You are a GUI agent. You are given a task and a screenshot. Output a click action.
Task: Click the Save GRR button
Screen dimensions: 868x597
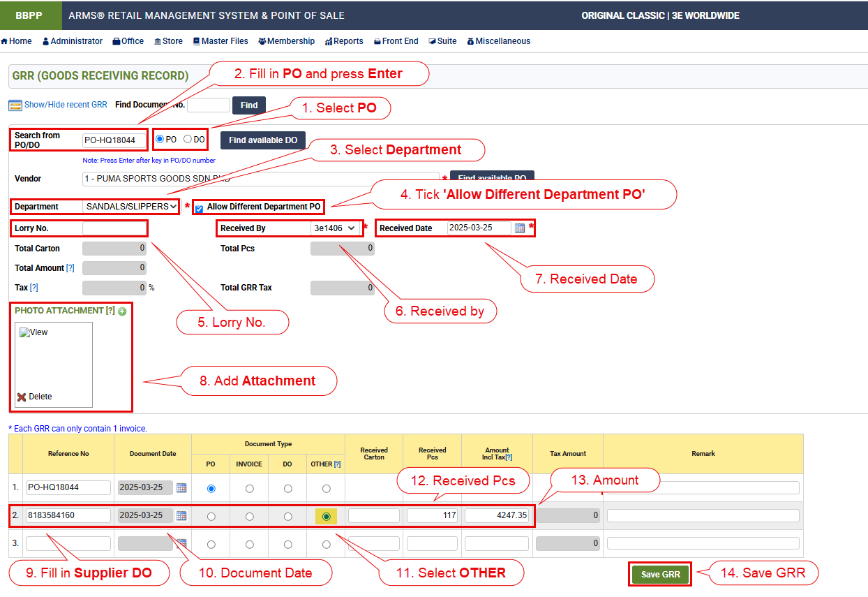click(660, 575)
